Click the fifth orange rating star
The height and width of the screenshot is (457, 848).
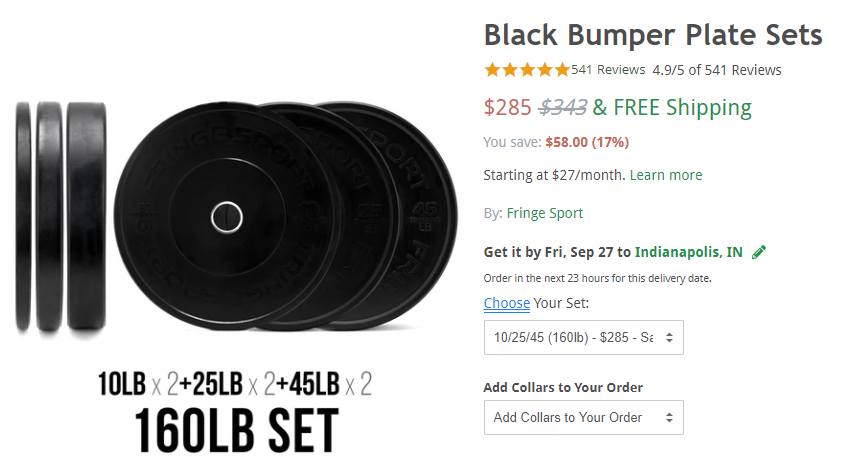(x=562, y=70)
